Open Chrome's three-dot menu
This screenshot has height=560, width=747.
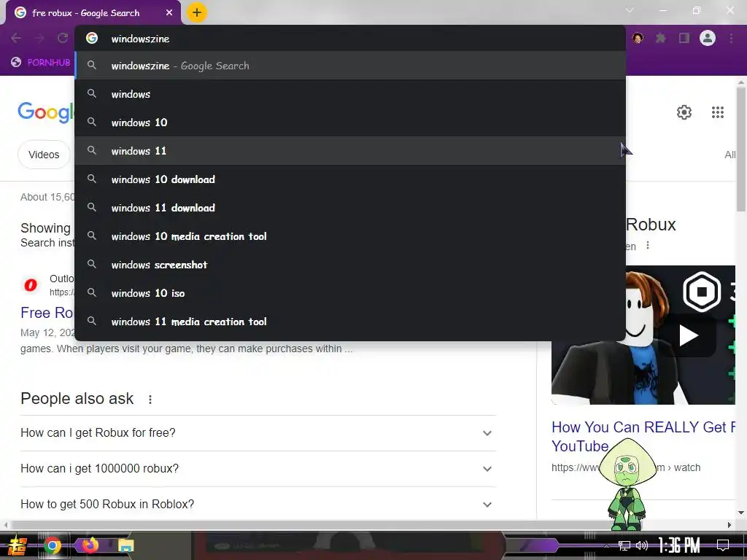[x=731, y=38]
